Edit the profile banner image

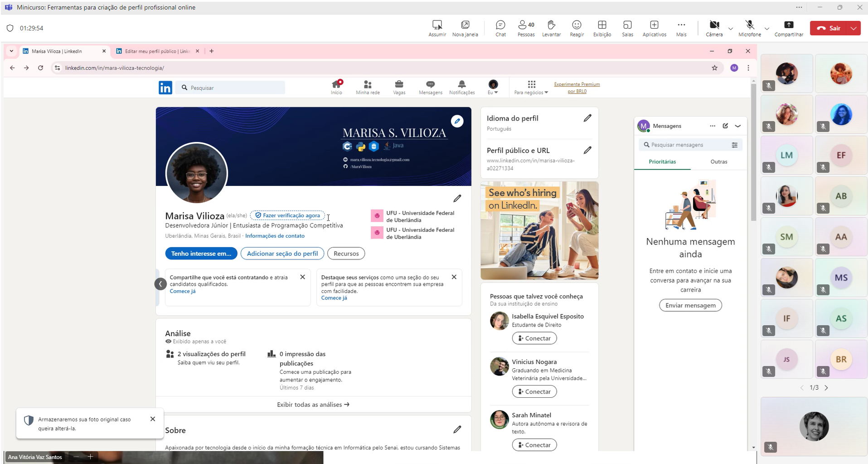(x=457, y=121)
